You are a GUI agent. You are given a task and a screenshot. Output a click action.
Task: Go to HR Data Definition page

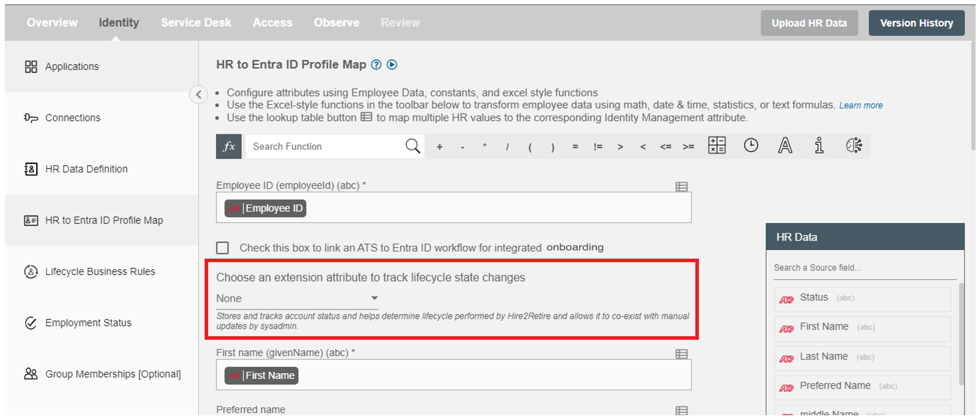tap(101, 169)
